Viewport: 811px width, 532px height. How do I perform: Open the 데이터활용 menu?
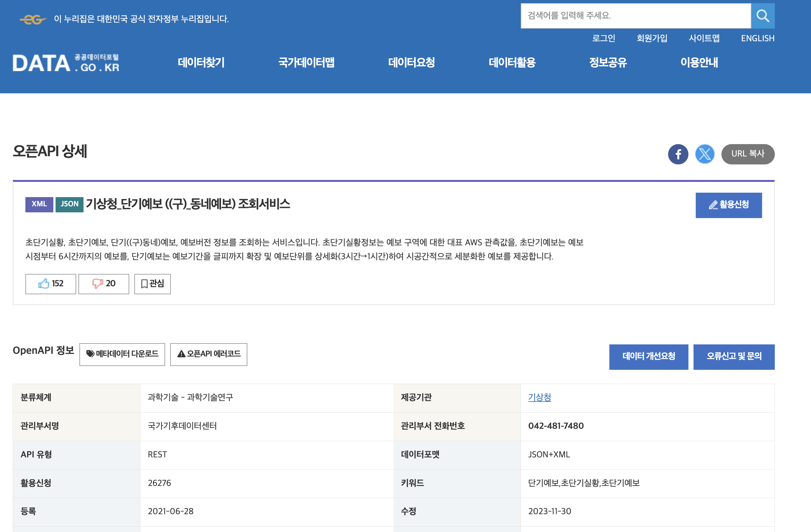point(512,63)
